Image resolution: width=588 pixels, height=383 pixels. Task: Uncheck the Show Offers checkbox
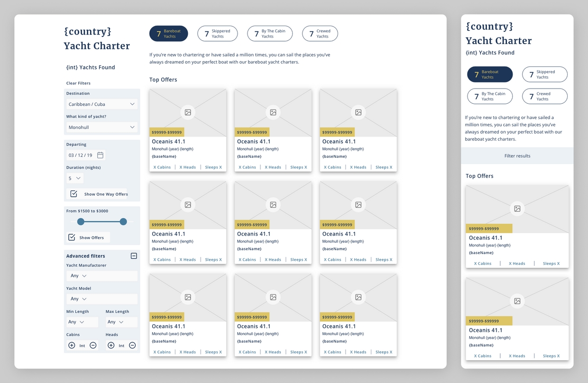tap(72, 237)
